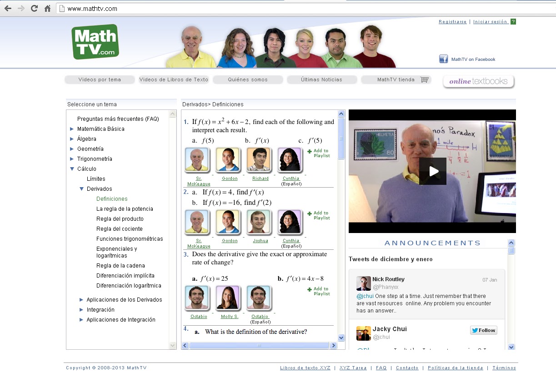556x392 pixels.
Task: Click the browser back arrow
Action: [8, 8]
